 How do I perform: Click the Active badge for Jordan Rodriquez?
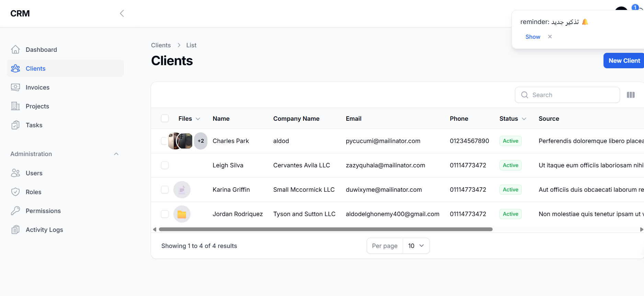510,214
